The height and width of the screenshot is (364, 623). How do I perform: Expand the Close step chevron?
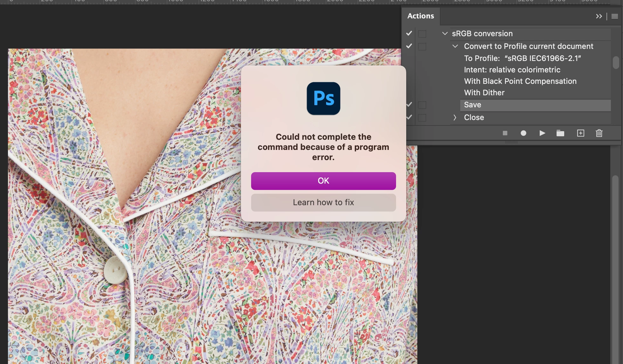tap(455, 118)
